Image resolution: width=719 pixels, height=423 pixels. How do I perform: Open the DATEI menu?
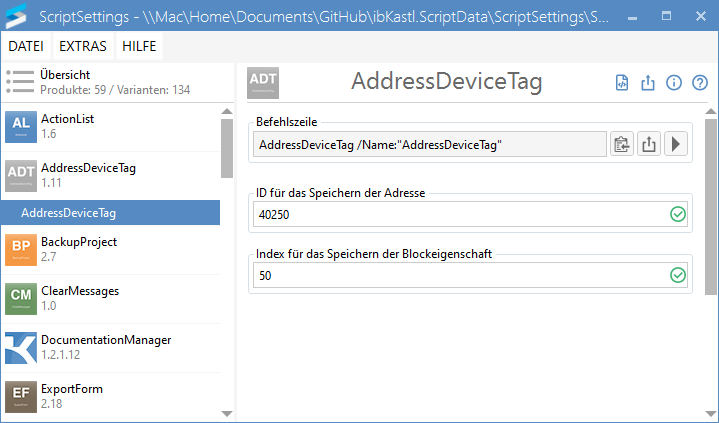coord(25,46)
